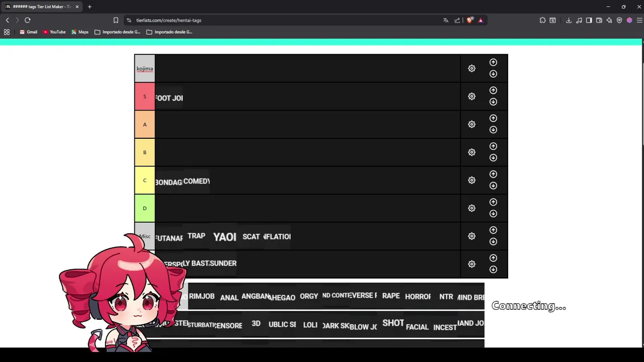644x362 pixels.
Task: Select the Tier List Maker browser tab
Action: point(41,7)
